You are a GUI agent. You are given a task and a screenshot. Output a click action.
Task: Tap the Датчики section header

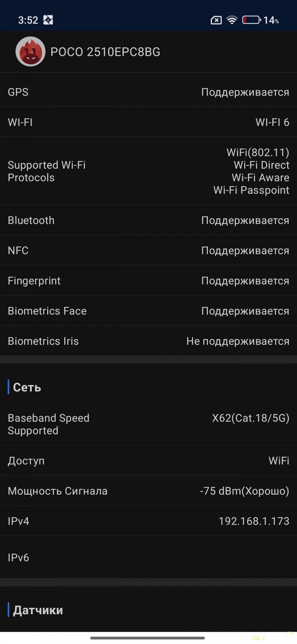38,610
